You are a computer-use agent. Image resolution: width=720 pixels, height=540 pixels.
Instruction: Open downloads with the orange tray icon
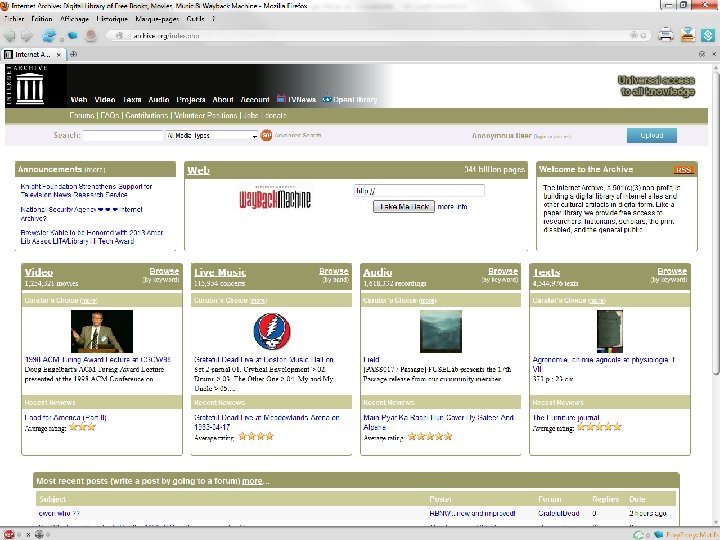pyautogui.click(x=687, y=35)
